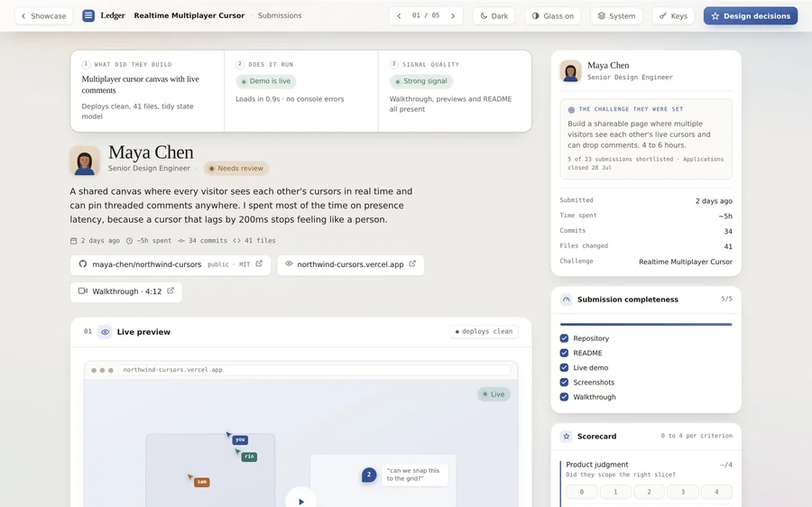Viewport: 812px width, 507px height.
Task: Rate Product judgment score 1
Action: (x=615, y=492)
